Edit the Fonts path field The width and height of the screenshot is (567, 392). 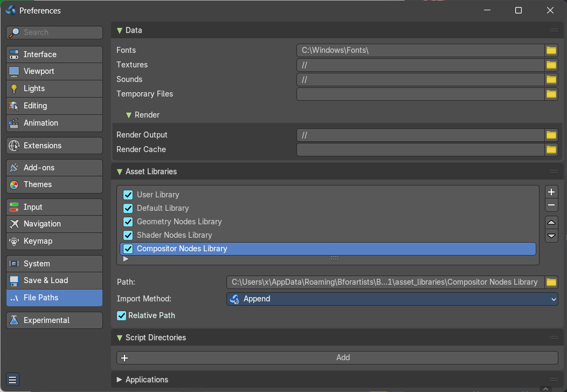[x=420, y=50]
